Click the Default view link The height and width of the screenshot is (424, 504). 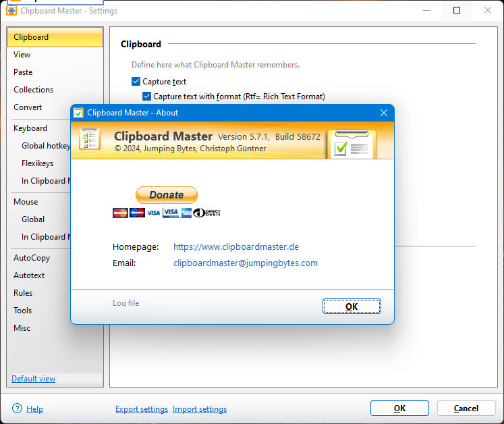pyautogui.click(x=34, y=379)
